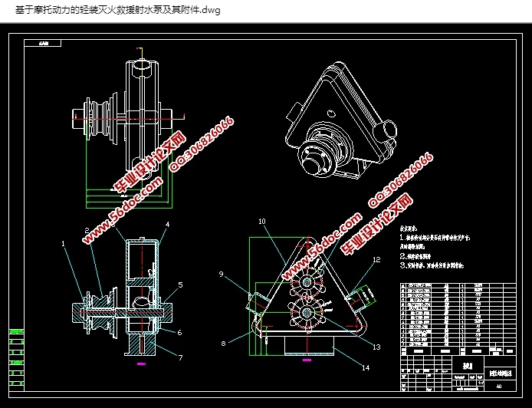Click the upper gear in triangular housing
Screen dimensions: 532x408
tap(307, 284)
